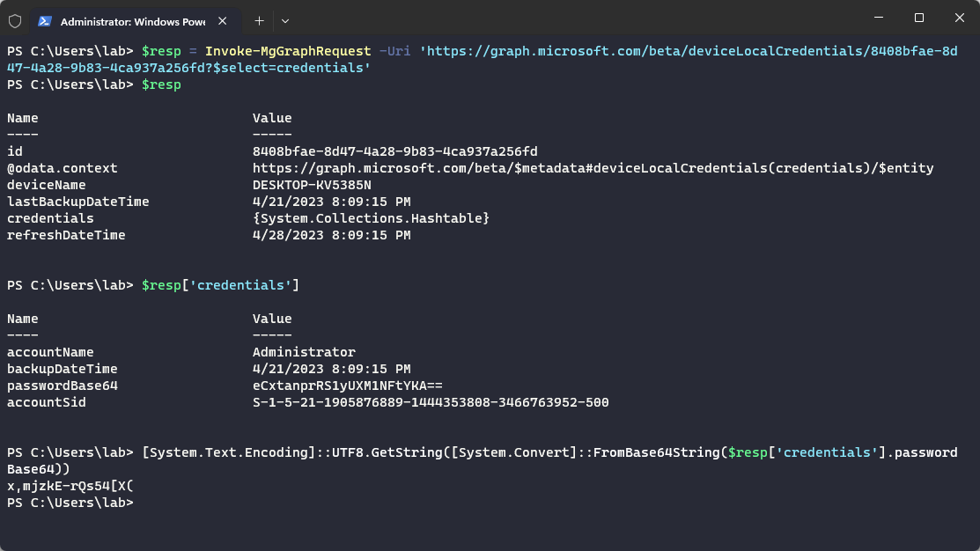
Task: Click device name DESKTOP-KV5385N
Action: [312, 185]
